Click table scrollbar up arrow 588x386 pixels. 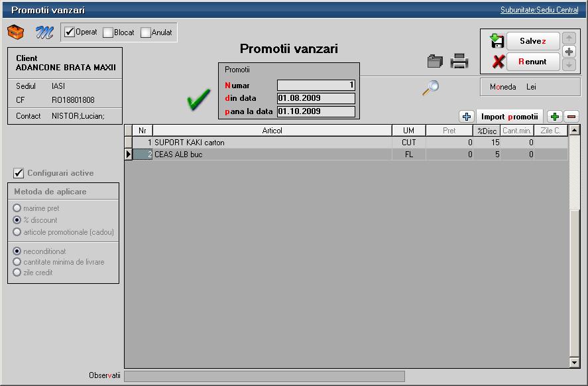[x=574, y=130]
